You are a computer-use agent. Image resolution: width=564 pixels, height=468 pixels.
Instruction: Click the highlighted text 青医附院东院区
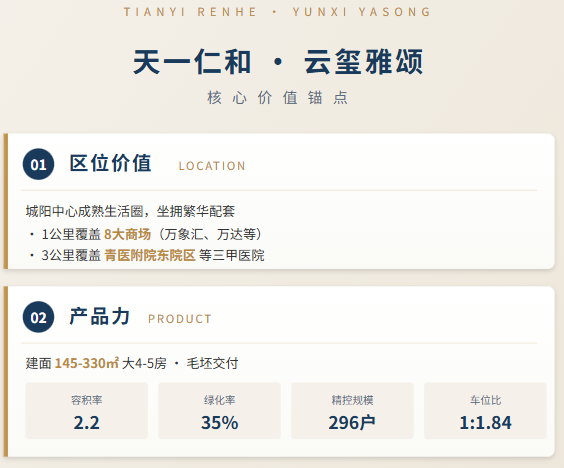coord(150,255)
